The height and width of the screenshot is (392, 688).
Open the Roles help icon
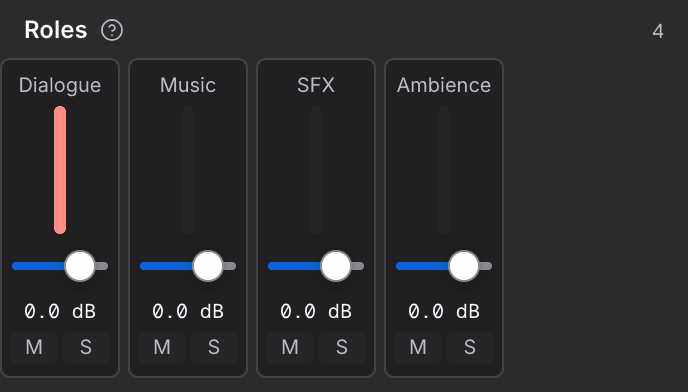pyautogui.click(x=112, y=31)
